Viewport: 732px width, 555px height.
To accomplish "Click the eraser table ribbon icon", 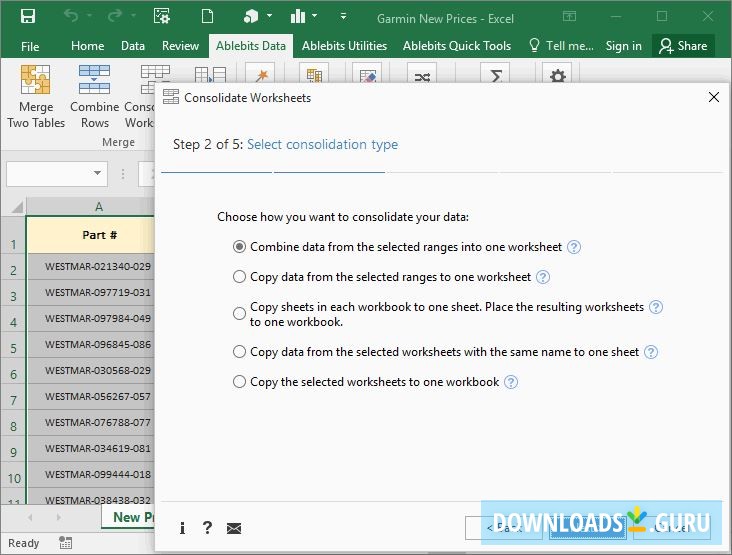I will [368, 76].
